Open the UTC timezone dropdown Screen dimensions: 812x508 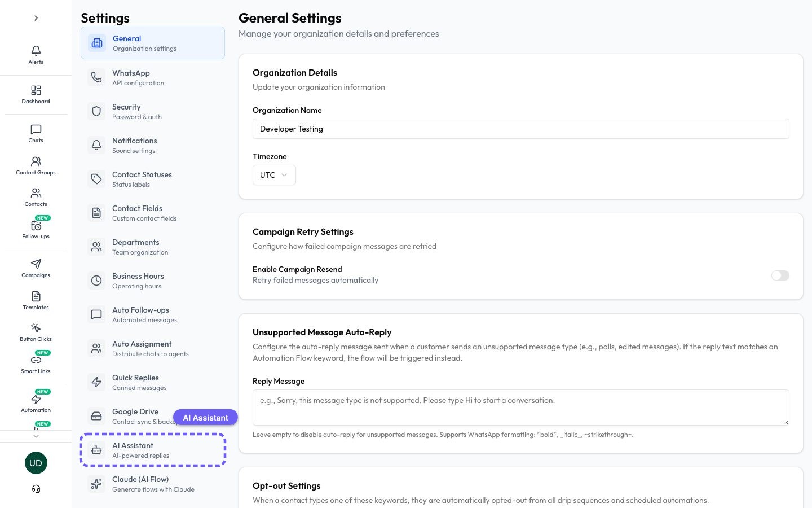[x=274, y=175]
